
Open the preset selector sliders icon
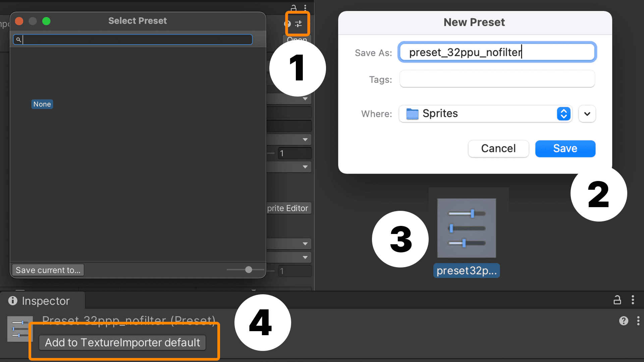(298, 24)
